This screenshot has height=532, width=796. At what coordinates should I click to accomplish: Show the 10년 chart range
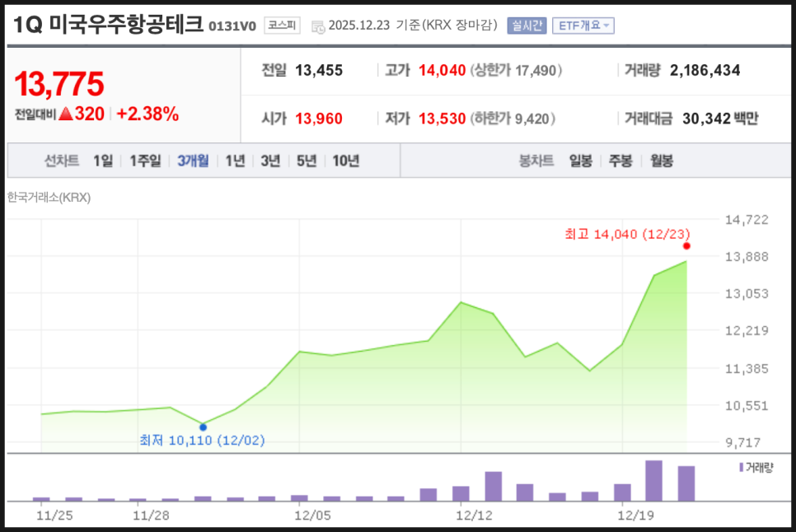point(346,161)
